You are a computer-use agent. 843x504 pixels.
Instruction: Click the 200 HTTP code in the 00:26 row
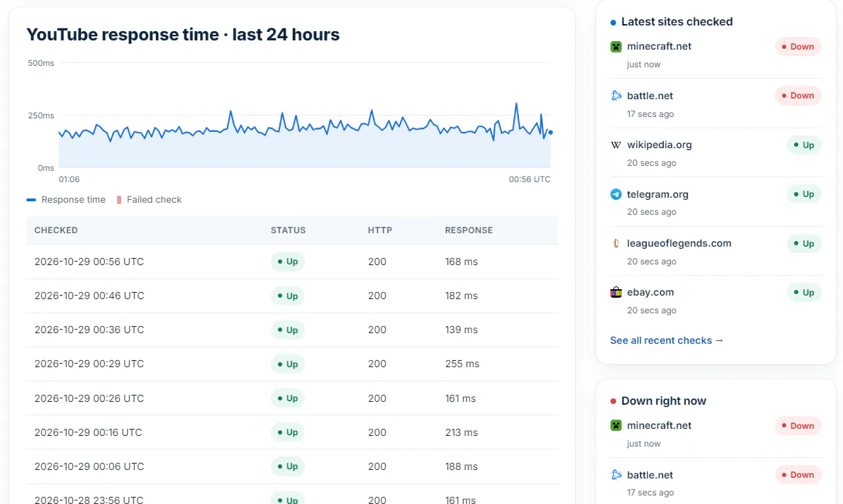[x=377, y=398]
